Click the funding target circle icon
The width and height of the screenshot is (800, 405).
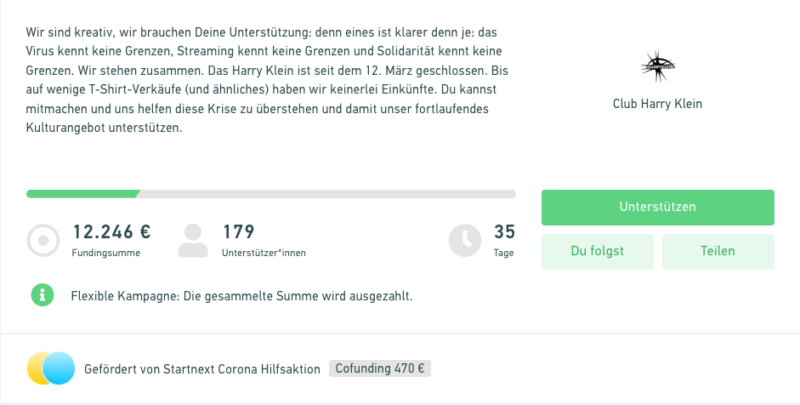pyautogui.click(x=43, y=240)
